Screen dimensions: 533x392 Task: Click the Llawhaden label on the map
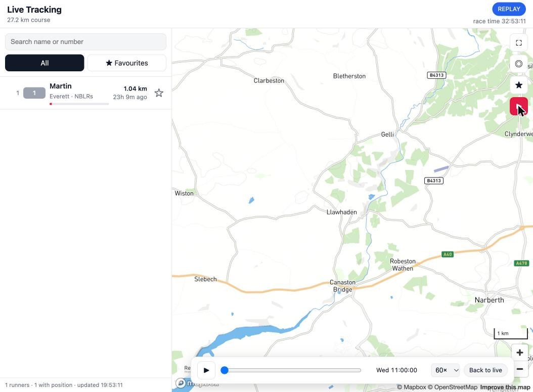click(342, 212)
